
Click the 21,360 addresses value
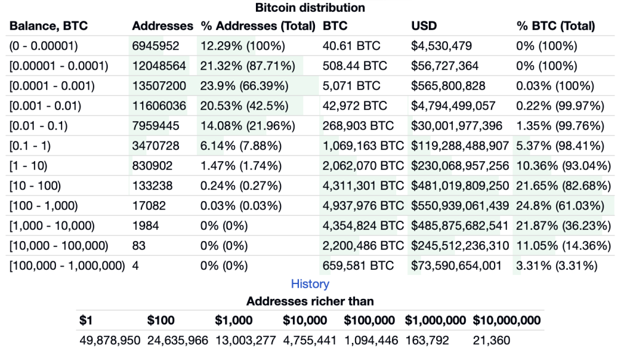(x=492, y=340)
